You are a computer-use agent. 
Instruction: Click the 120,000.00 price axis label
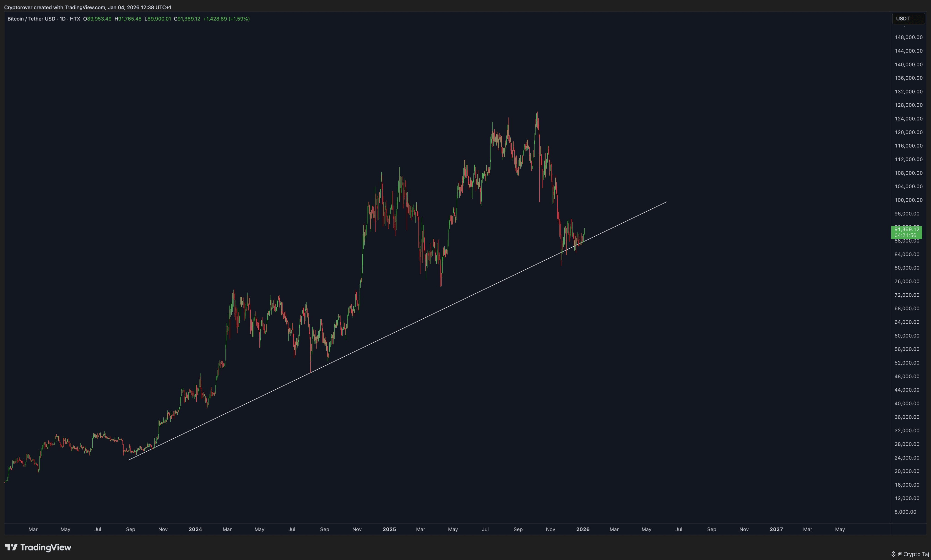908,132
